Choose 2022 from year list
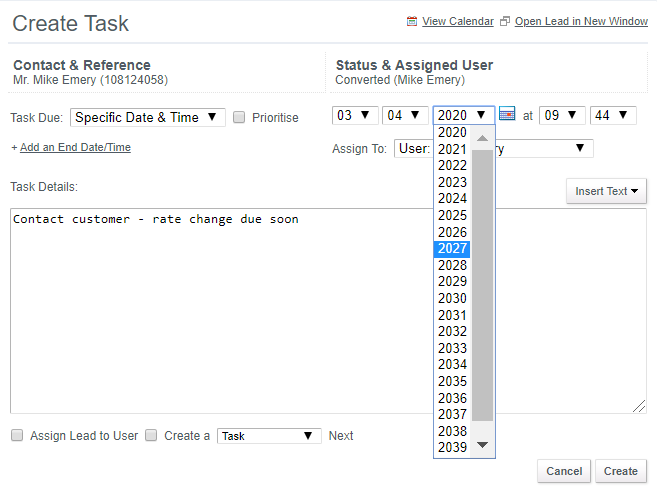Screen dimensions: 657x501 (452, 165)
